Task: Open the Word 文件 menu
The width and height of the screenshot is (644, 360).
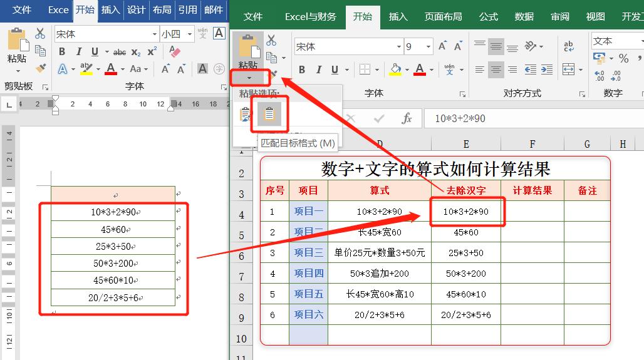Action: pyautogui.click(x=21, y=10)
